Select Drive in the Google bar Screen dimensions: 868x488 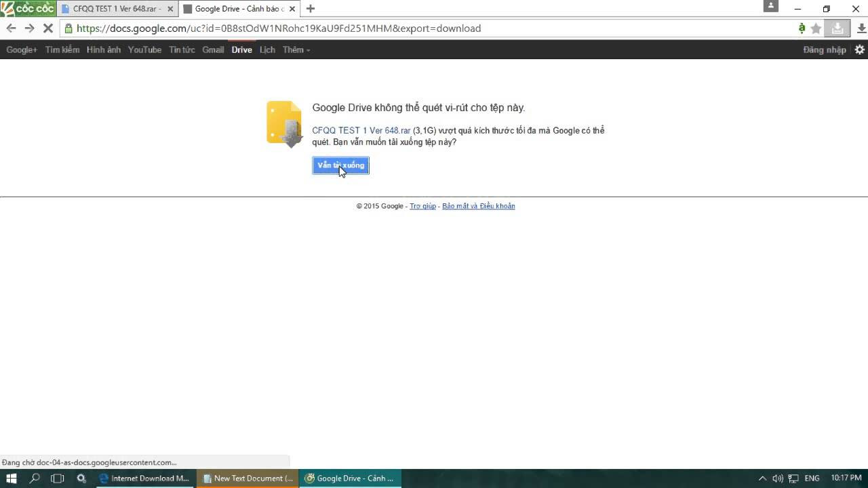pos(241,49)
